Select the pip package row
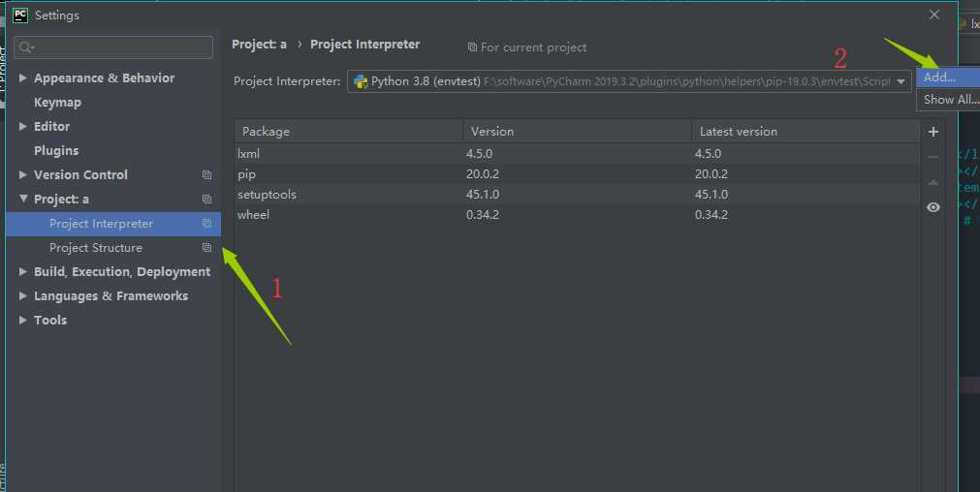 [577, 174]
